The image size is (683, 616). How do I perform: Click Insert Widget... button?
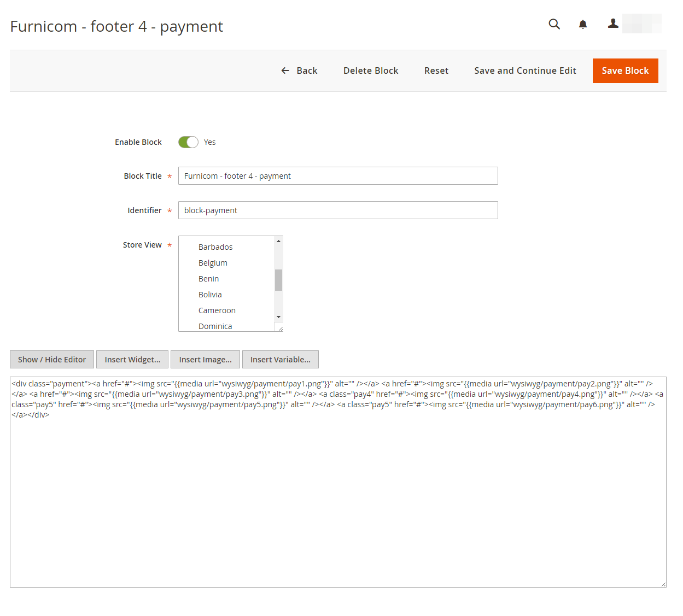point(132,360)
